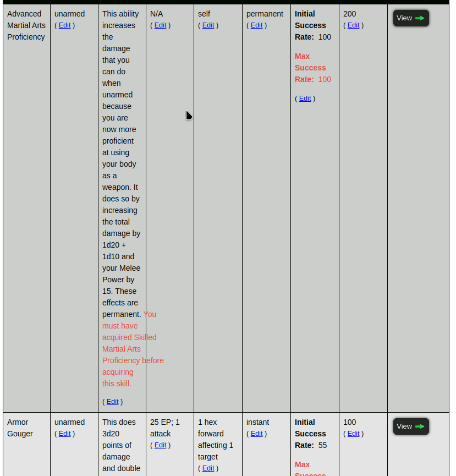
Task: Click the Armor Gouger skill name cell
Action: click(20, 428)
